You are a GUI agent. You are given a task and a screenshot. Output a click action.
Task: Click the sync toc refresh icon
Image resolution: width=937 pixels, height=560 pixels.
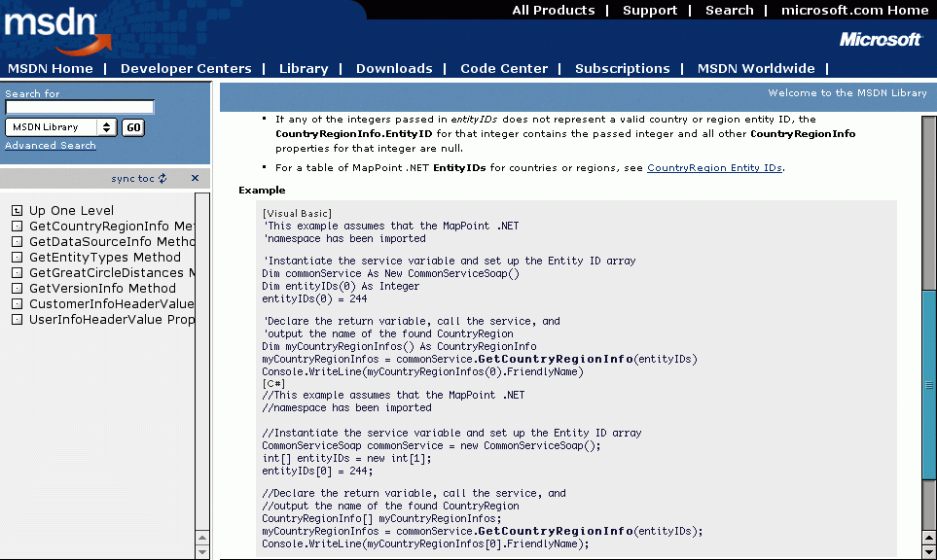pyautogui.click(x=162, y=179)
